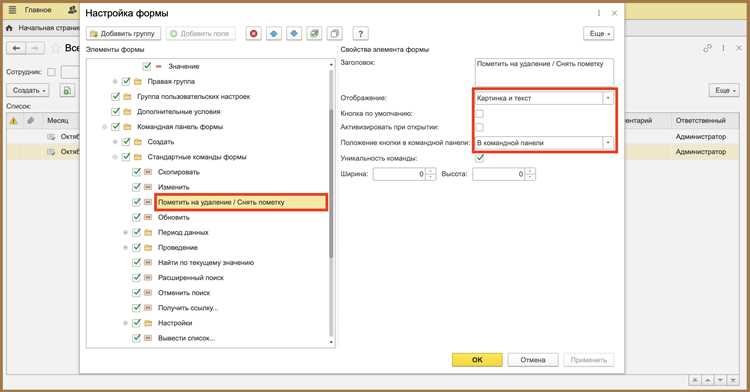Click the folder icon of Проведение row
Image resolution: width=750 pixels, height=392 pixels.
pyautogui.click(x=148, y=248)
